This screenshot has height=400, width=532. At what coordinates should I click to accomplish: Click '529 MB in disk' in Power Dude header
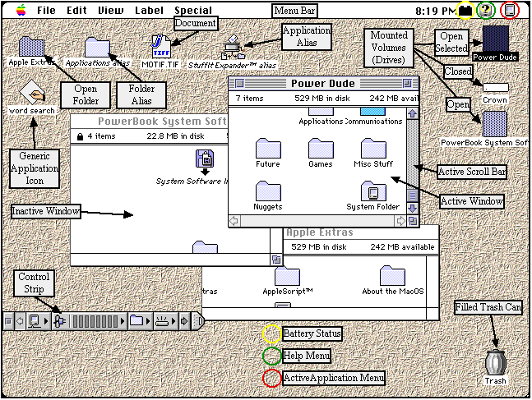[x=322, y=99]
